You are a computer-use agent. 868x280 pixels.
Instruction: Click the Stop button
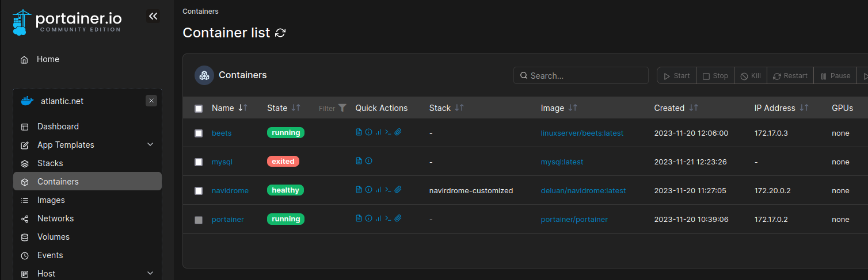pyautogui.click(x=715, y=76)
